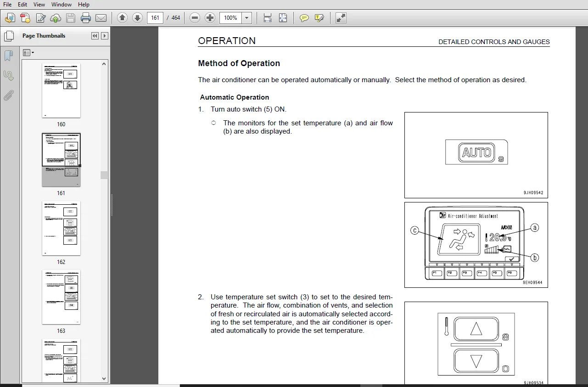Open the Signatures panel icon
588x387 pixels.
click(x=9, y=76)
